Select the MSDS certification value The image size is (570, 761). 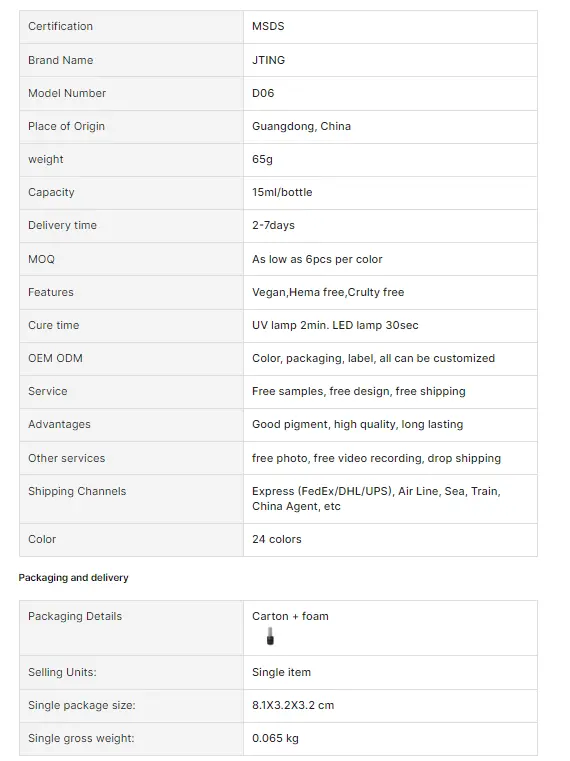tap(268, 26)
